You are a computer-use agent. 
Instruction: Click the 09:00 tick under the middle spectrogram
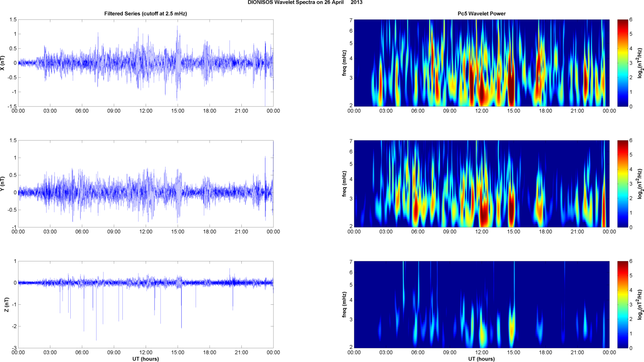450,232
